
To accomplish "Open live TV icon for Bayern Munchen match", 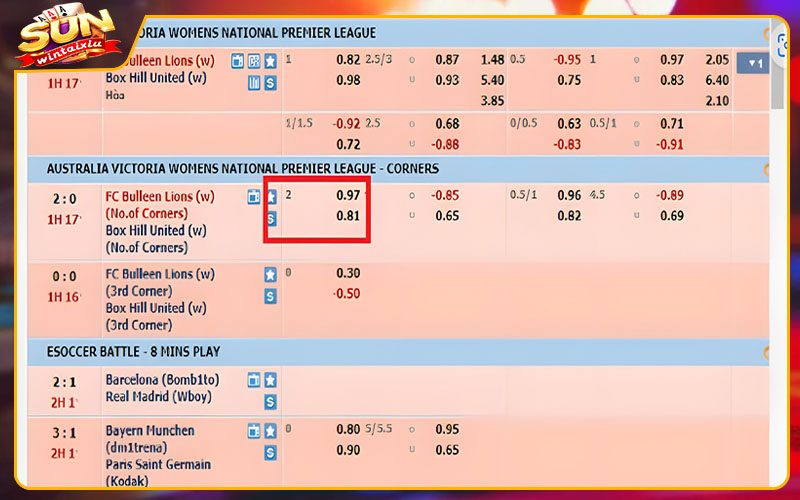I will pyautogui.click(x=253, y=431).
